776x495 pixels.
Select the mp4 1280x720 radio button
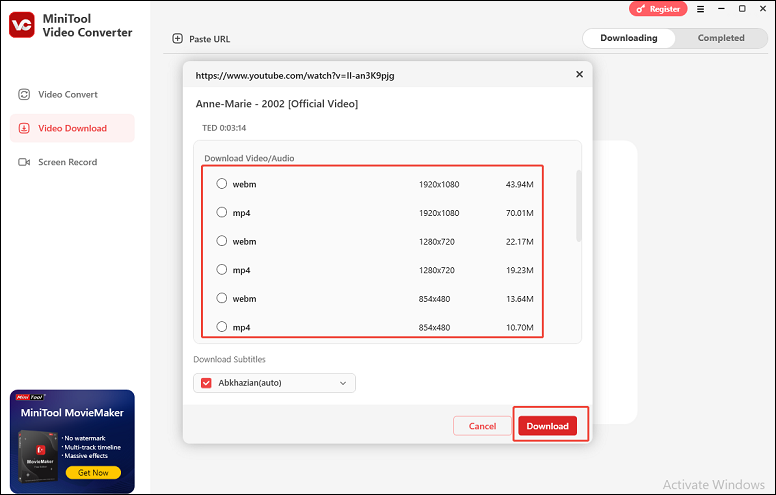tap(222, 269)
